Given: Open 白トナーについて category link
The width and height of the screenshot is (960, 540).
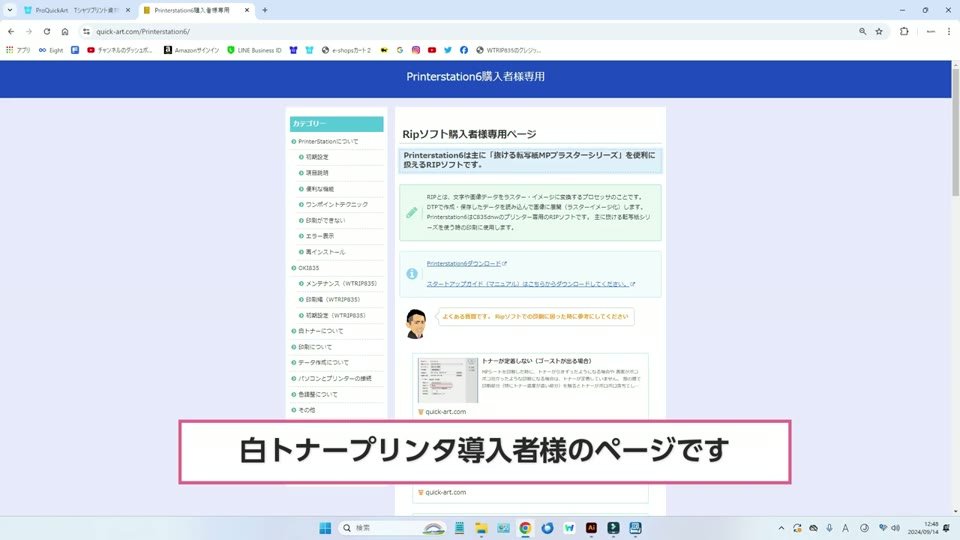Looking at the screenshot, I should pos(320,331).
